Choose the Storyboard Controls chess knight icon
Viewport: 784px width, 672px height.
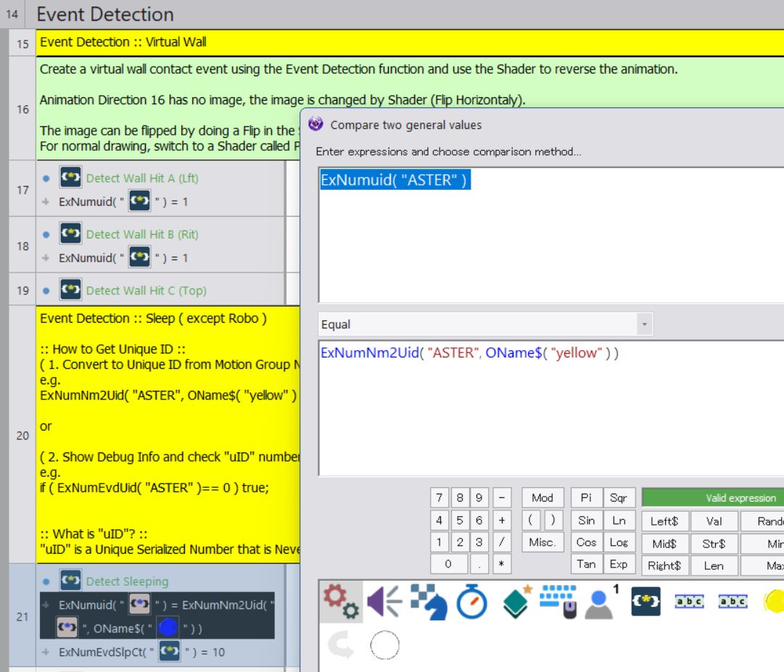coord(428,602)
